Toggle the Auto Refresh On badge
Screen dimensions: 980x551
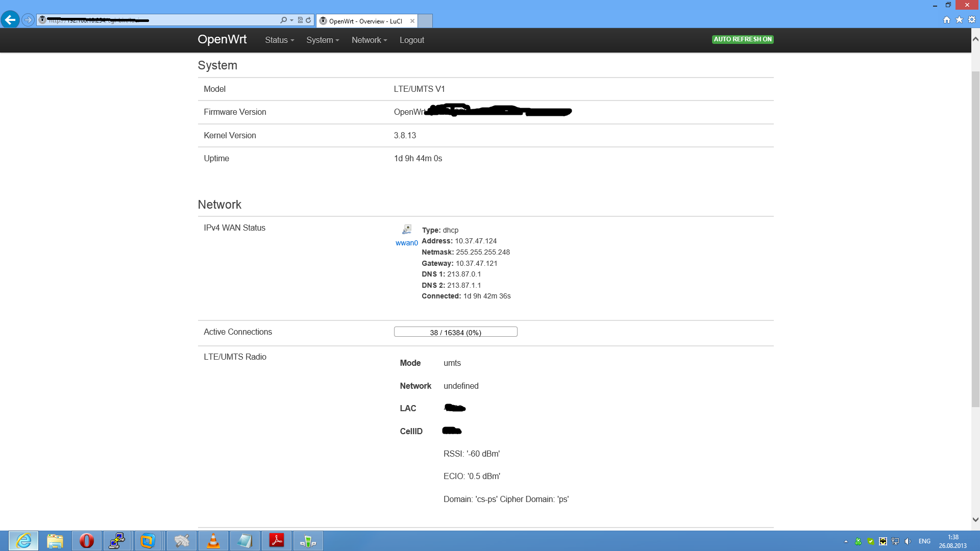pos(743,39)
